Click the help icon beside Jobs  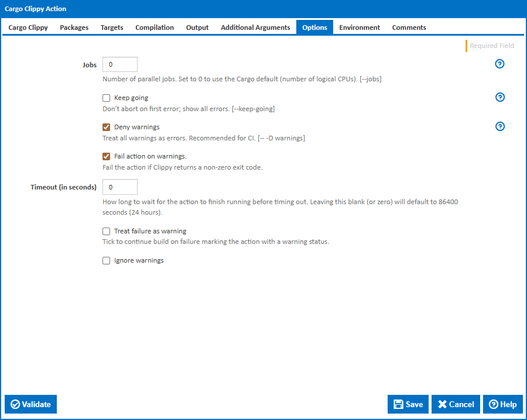[499, 64]
